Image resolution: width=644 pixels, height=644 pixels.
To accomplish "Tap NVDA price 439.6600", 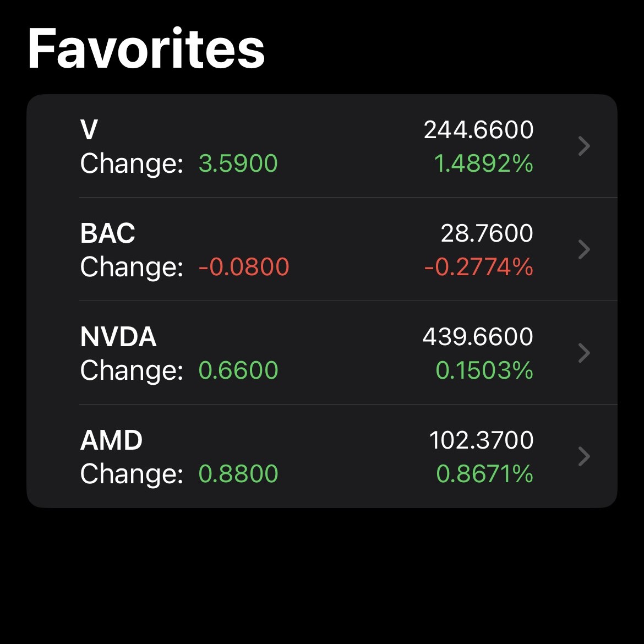I will tap(478, 337).
